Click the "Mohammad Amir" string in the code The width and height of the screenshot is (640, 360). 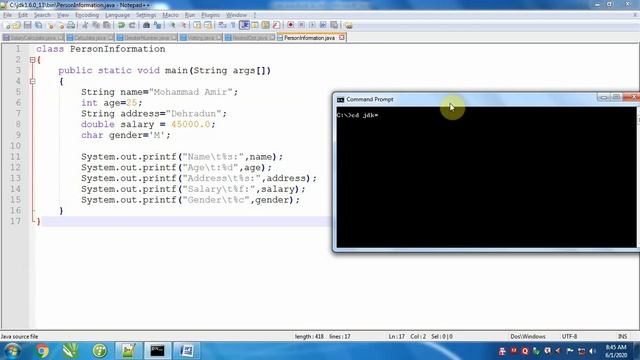191,92
